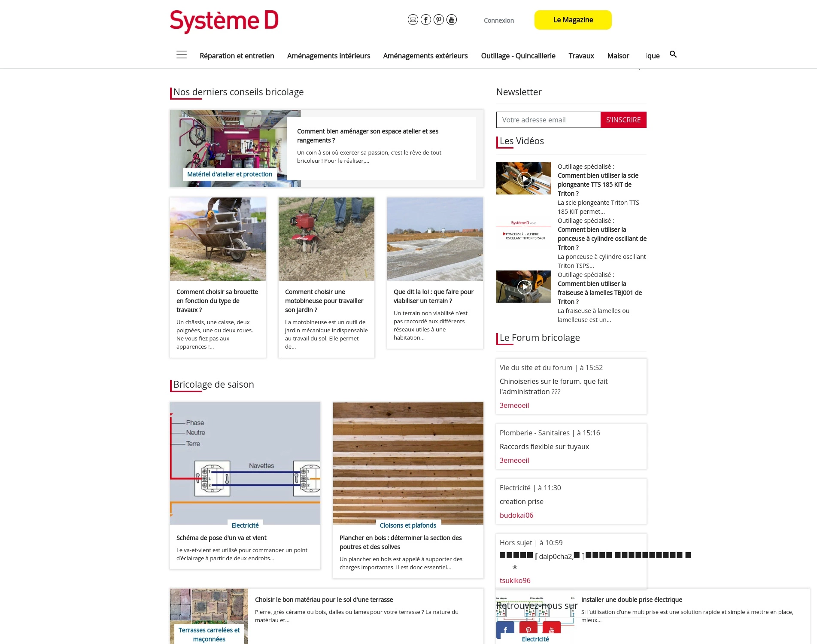
Task: Click the Connexion link
Action: [x=499, y=21]
